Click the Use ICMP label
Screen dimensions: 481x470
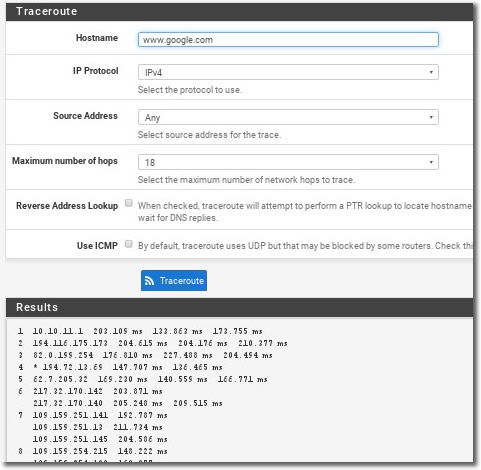(97, 246)
